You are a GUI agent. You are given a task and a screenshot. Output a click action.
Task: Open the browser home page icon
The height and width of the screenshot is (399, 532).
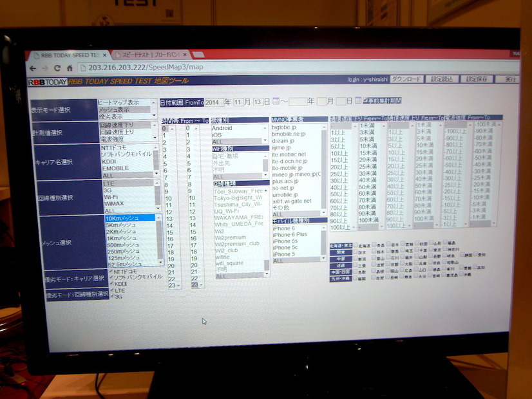(x=70, y=68)
